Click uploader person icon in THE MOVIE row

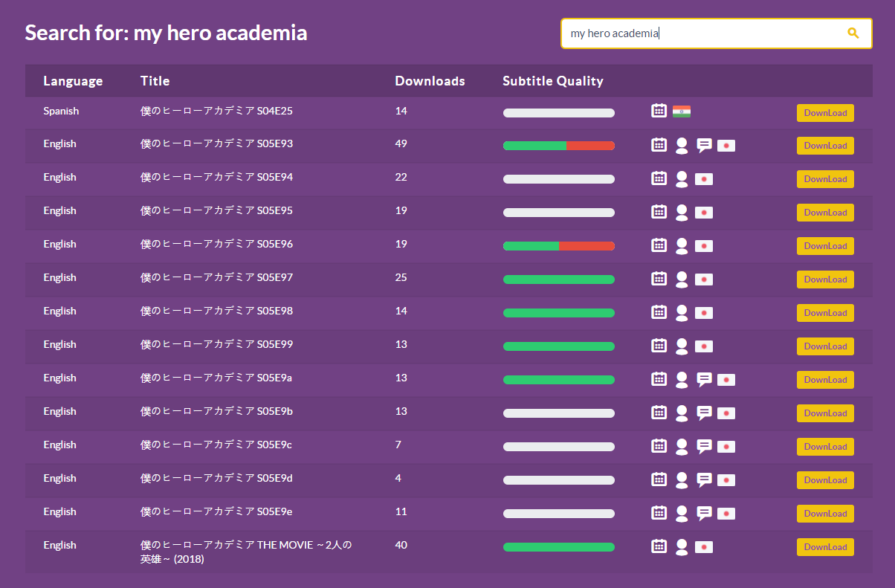point(682,547)
